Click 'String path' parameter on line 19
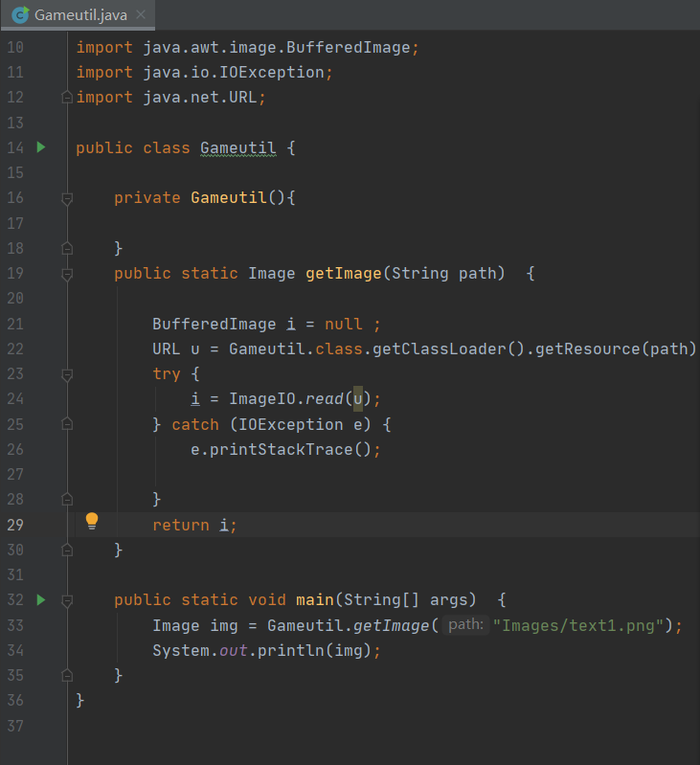The image size is (700, 765). coord(443,273)
